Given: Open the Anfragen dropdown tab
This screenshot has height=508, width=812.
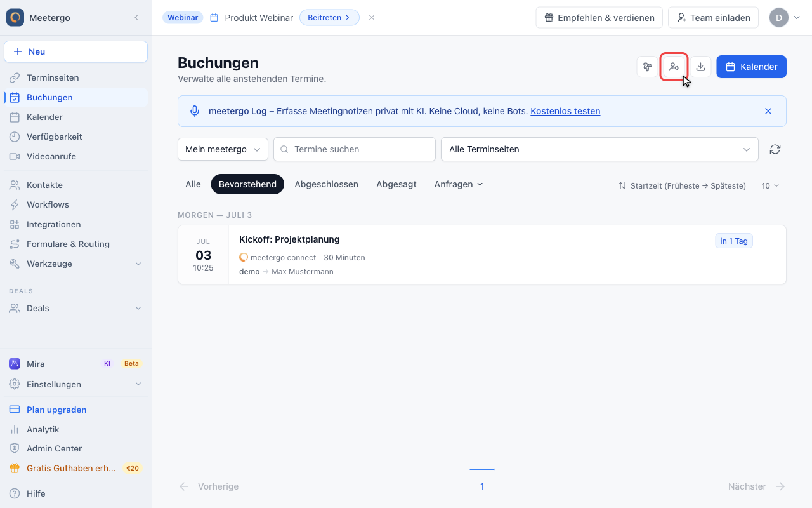Looking at the screenshot, I should click(459, 184).
